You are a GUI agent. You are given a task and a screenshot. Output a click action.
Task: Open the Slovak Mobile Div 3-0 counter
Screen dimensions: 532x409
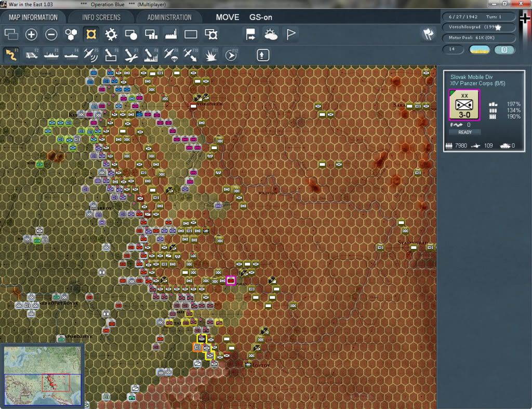pos(464,105)
